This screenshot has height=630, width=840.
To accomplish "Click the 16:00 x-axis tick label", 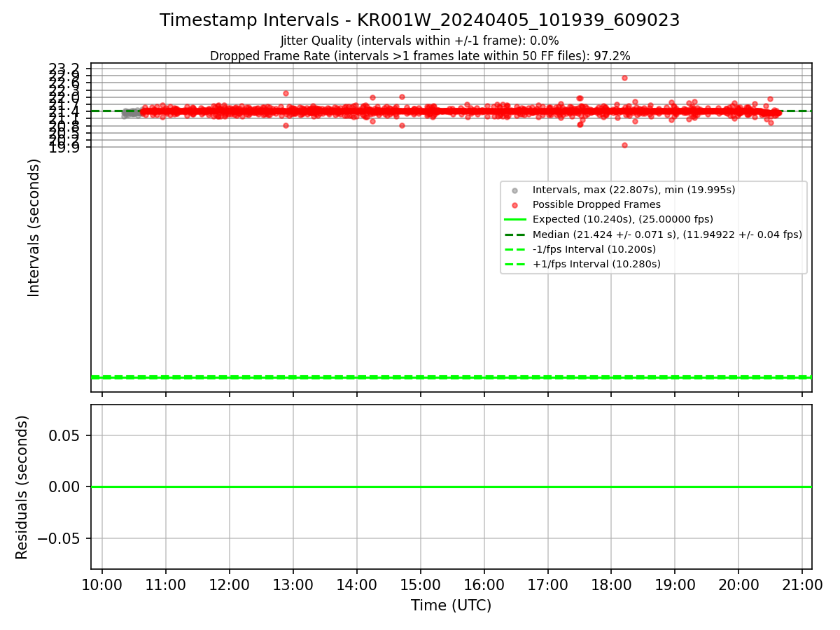I will click(484, 584).
